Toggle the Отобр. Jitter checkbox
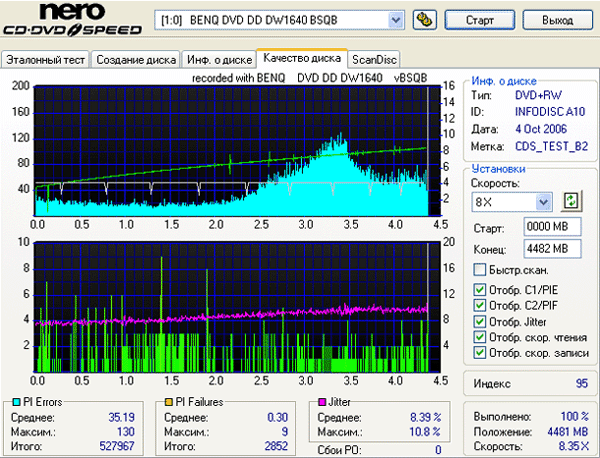600x458 pixels. [480, 322]
